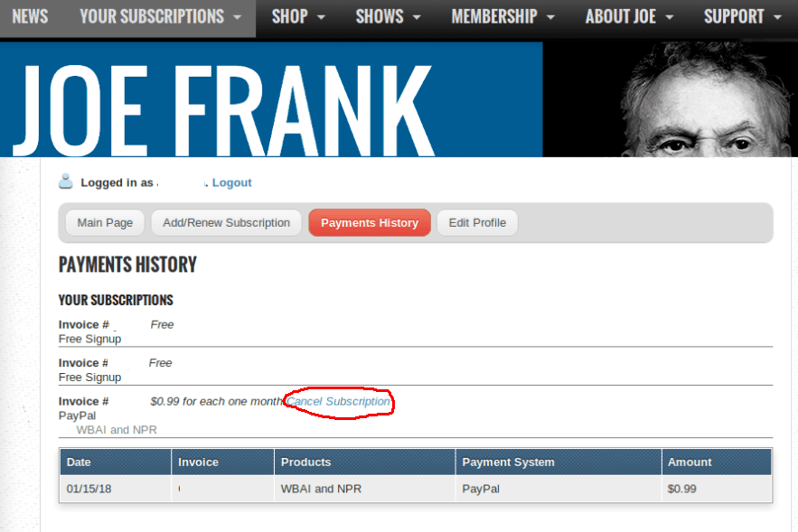Click the JOE FRANK banner logo
The image size is (798, 532).
pyautogui.click(x=224, y=109)
